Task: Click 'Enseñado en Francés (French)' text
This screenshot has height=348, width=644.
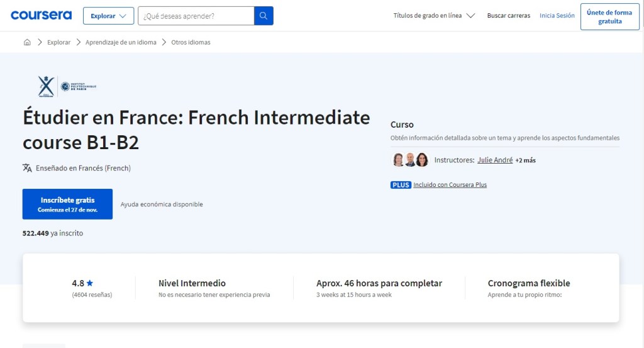Action: point(84,168)
